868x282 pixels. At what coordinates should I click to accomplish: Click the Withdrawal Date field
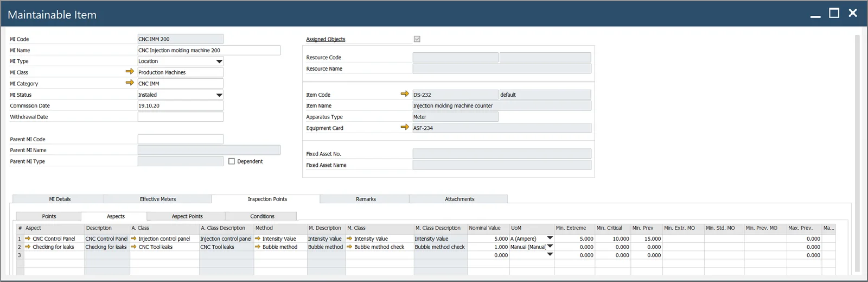click(181, 117)
